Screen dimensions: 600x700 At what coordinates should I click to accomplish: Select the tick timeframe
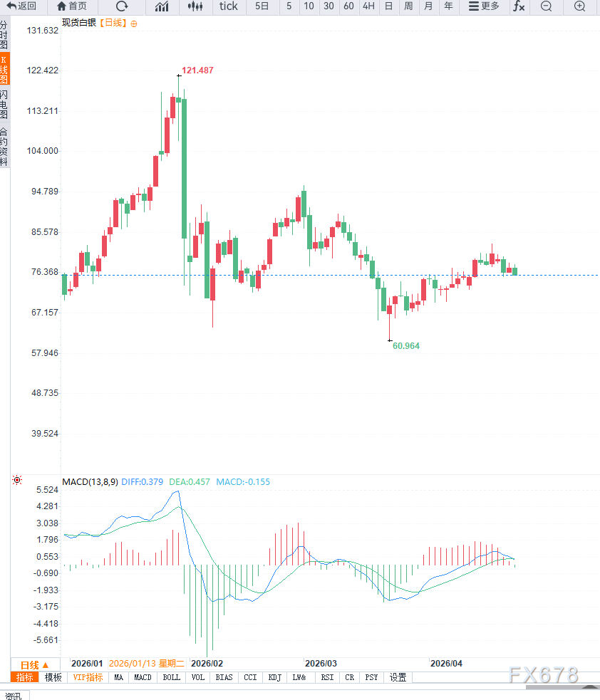228,6
